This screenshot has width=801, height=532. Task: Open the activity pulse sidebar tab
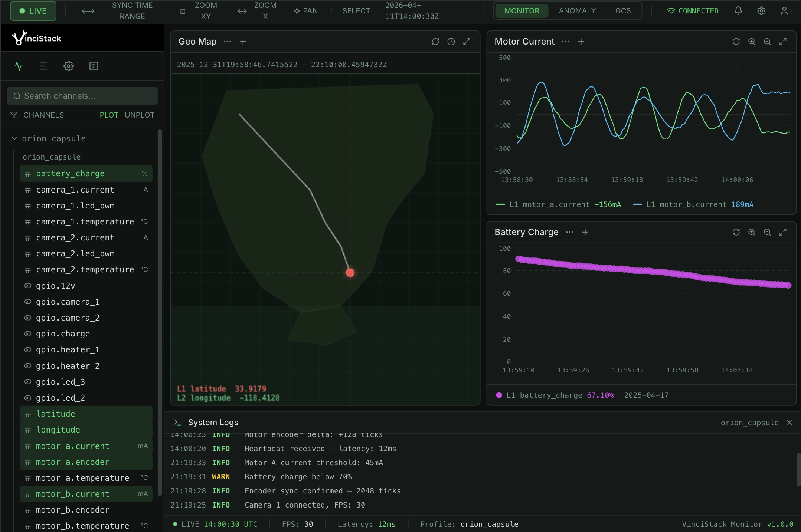[18, 66]
